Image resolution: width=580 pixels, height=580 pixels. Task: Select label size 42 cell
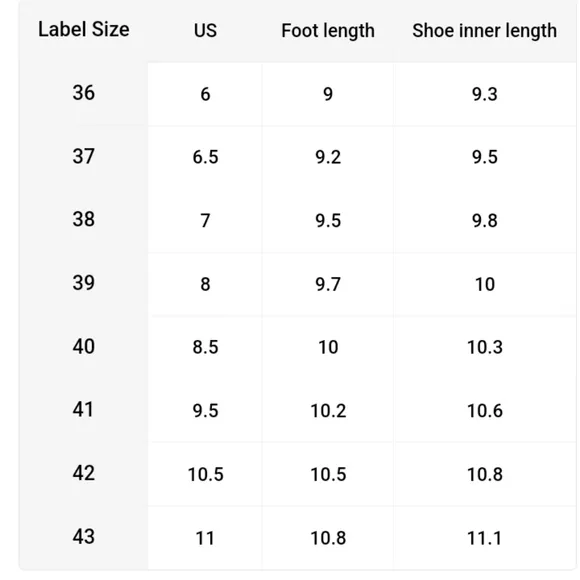(84, 473)
